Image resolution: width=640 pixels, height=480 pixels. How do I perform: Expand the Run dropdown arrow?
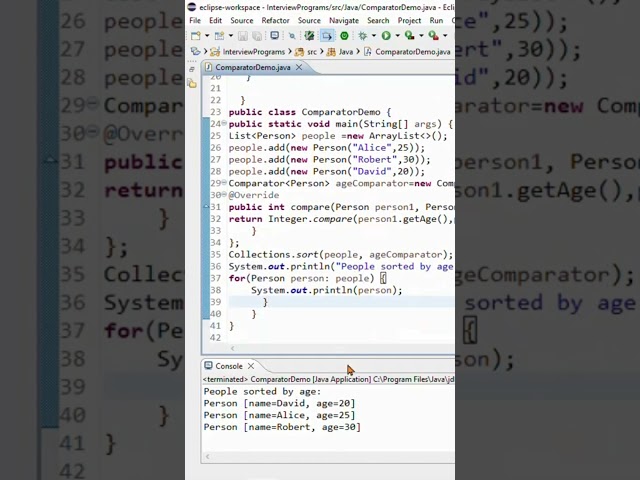[397, 36]
